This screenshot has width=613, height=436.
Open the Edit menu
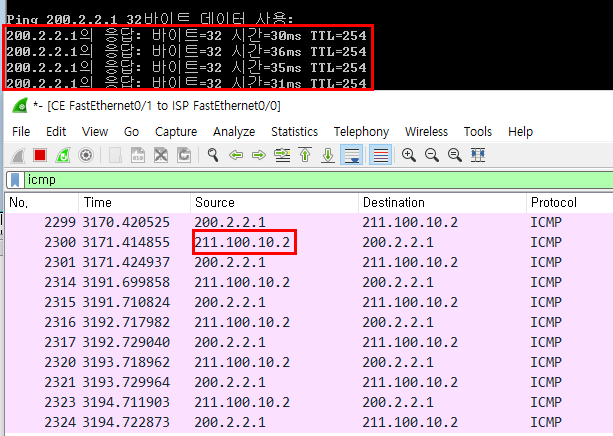[x=56, y=132]
